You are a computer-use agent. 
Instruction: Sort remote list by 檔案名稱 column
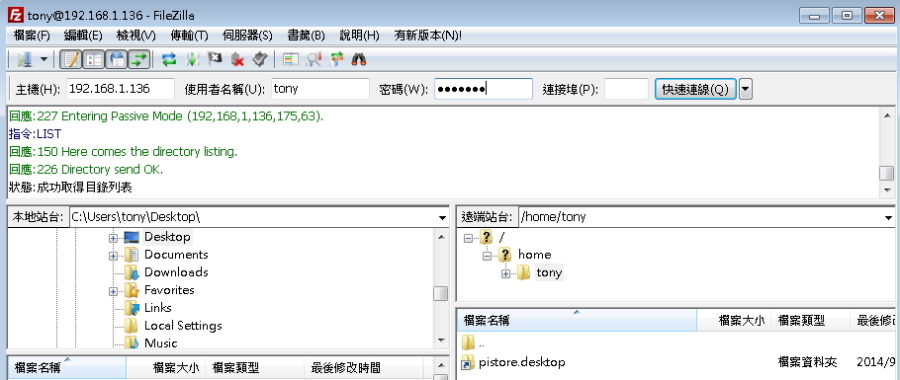[x=576, y=320]
